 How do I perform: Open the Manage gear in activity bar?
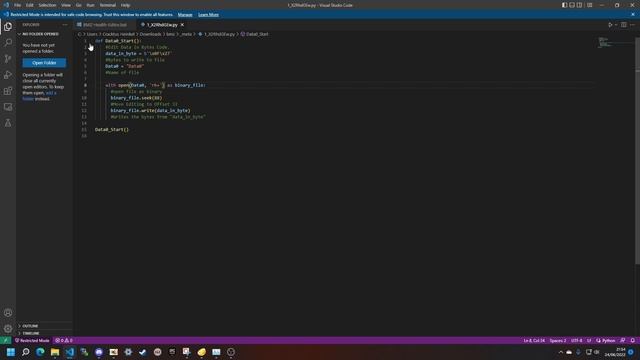click(x=8, y=329)
